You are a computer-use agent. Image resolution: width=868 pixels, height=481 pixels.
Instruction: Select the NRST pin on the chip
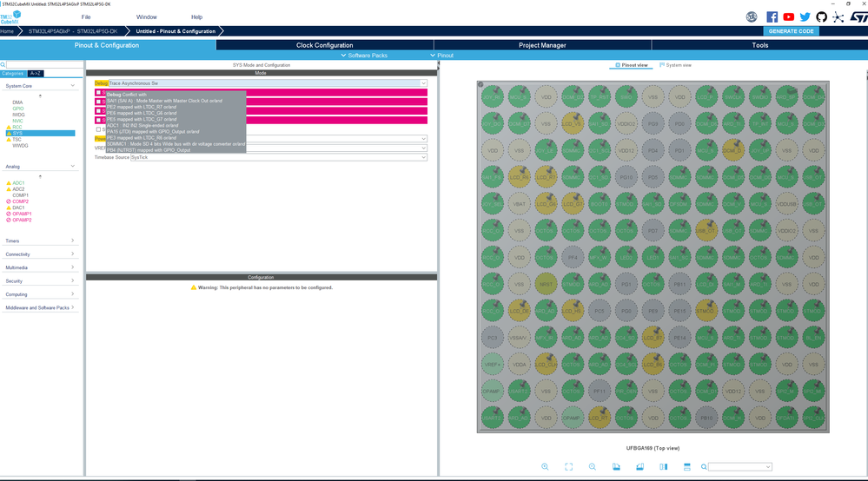[x=546, y=284]
